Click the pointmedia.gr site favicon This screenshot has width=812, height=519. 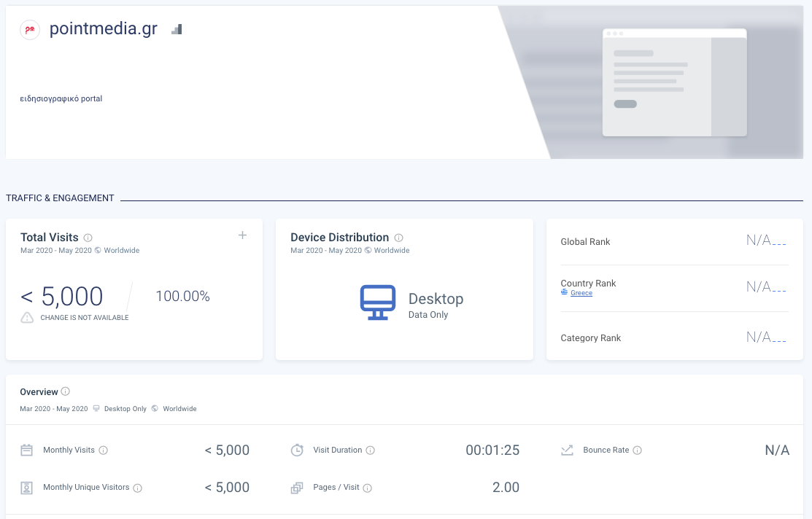tap(30, 29)
